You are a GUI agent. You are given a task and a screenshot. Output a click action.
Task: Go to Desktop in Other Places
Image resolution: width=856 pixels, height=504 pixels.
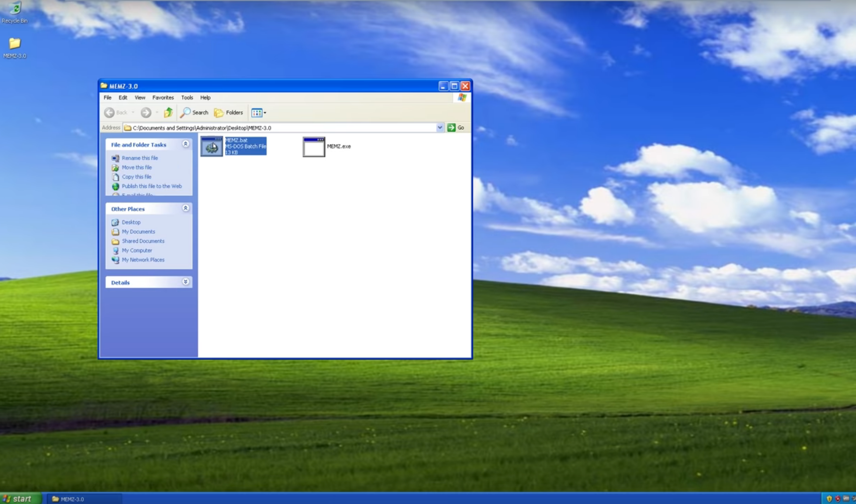131,222
